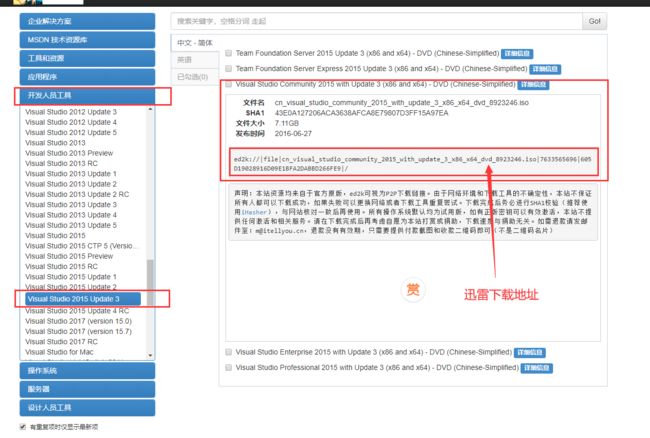
Task: Select Visual Studio 2013 Update 3
Action: pyautogui.click(x=71, y=205)
